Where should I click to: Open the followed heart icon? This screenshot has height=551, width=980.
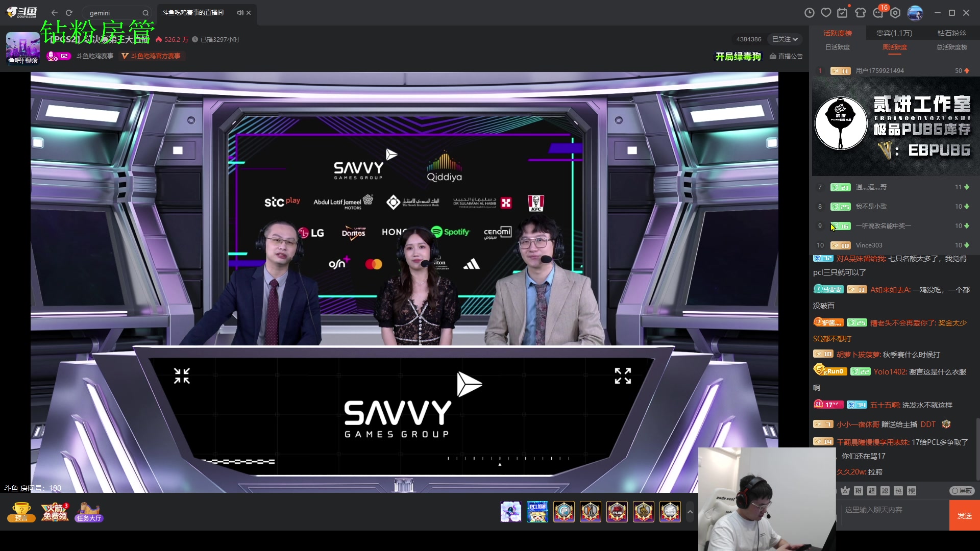pyautogui.click(x=826, y=13)
